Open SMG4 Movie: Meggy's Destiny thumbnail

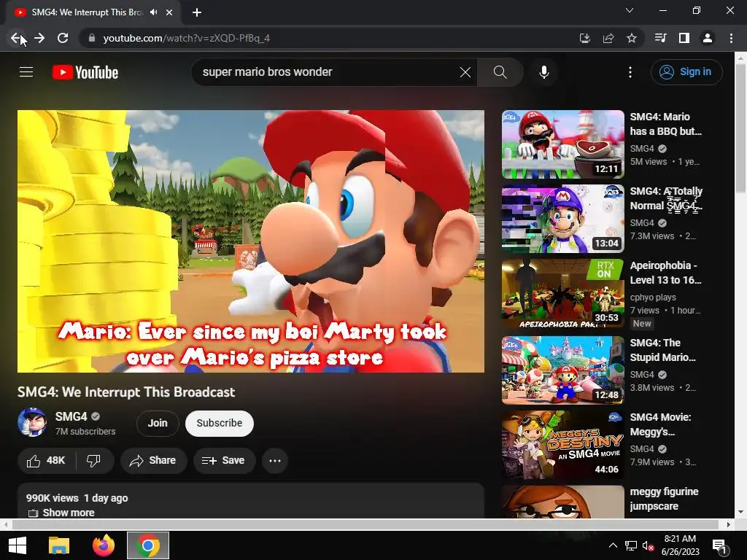[x=562, y=445]
